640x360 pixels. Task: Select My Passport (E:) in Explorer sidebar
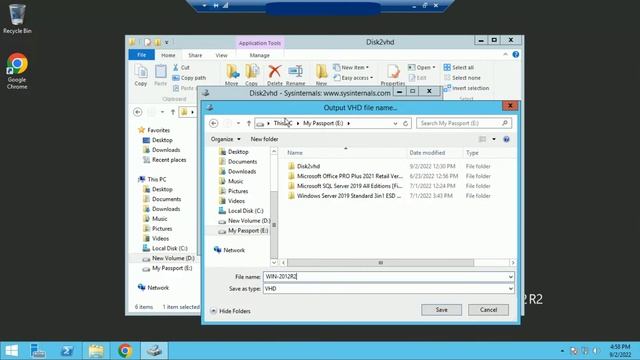(x=167, y=268)
